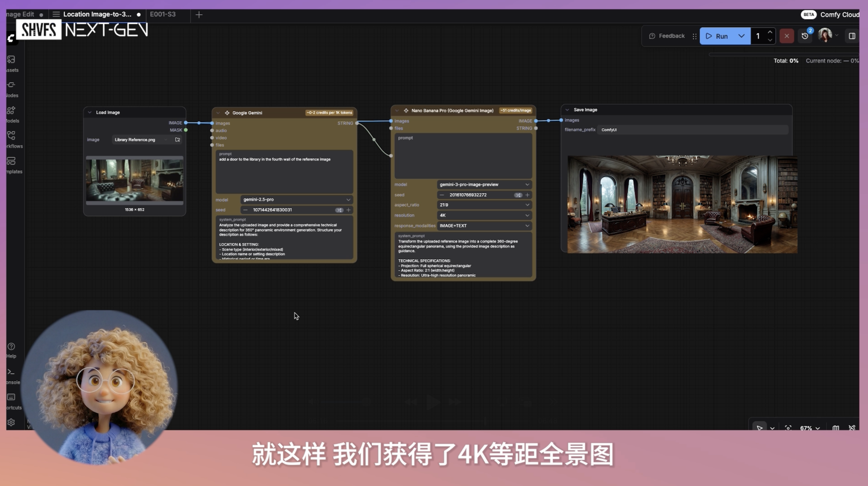The image size is (868, 486).
Task: Toggle link visibility icon bottom right
Action: tap(852, 428)
